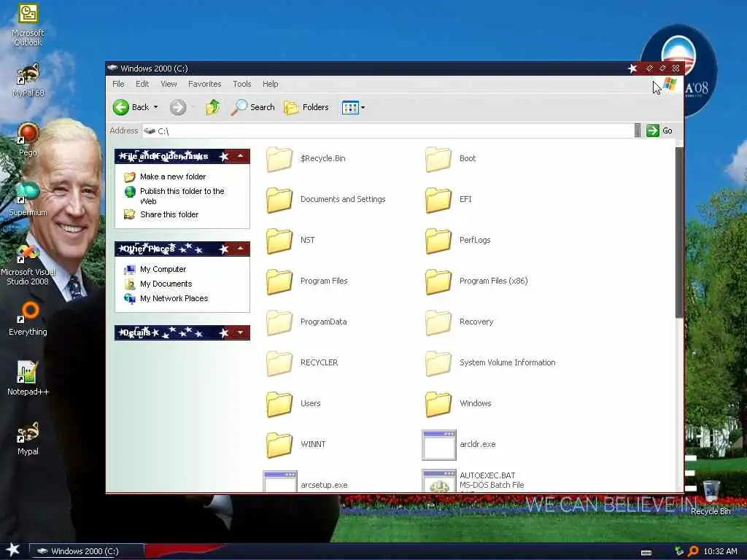The width and height of the screenshot is (747, 560).
Task: Select the ProgramData folder icon
Action: (279, 322)
